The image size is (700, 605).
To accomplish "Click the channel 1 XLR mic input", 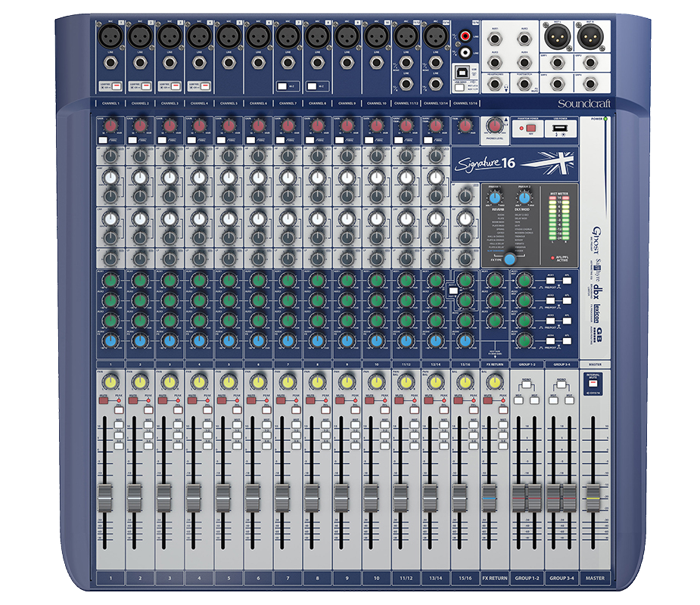I will pos(110,36).
